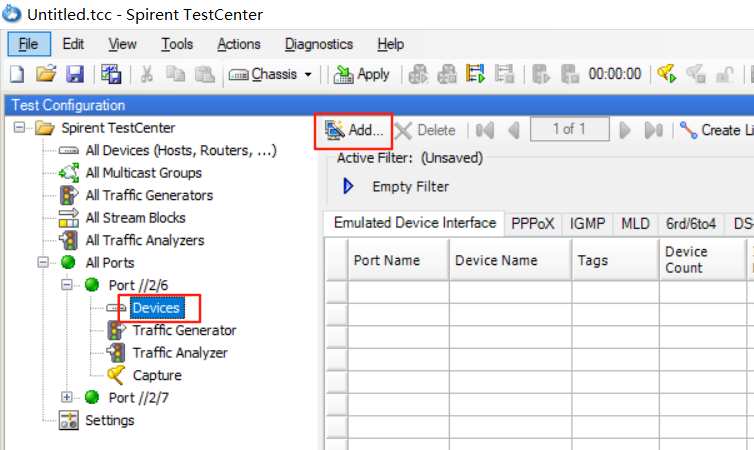Select All Devices (Hosts, Routers, ...)
The image size is (754, 450).
click(181, 150)
